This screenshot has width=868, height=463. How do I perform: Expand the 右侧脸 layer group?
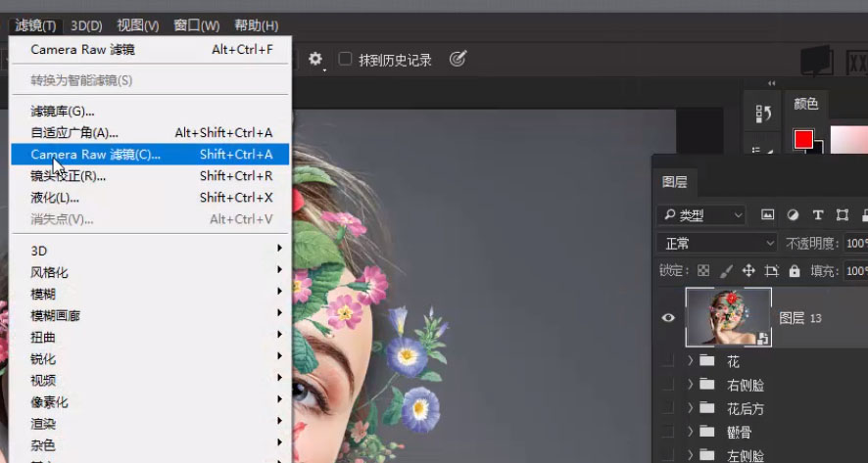tap(691, 385)
